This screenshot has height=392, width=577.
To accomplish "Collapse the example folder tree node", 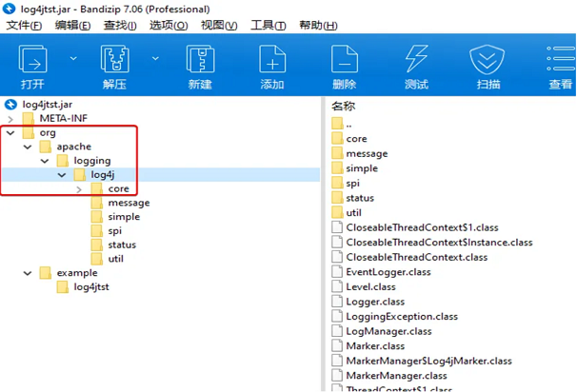I will point(28,273).
